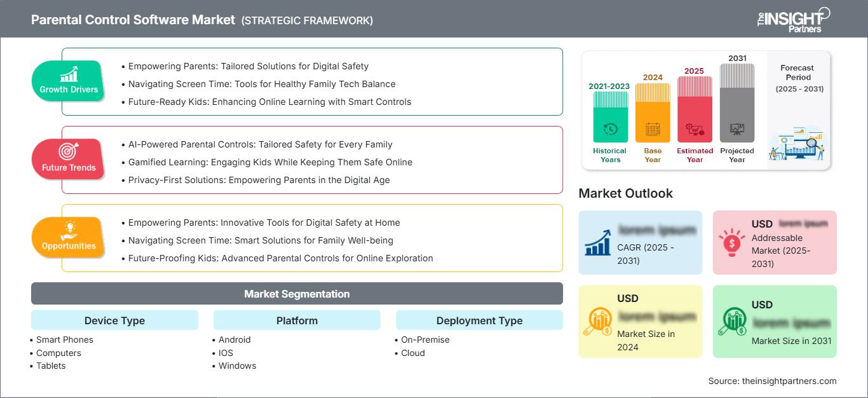Viewport: 868px width, 398px height.
Task: Click the Market Size in 2031 icon
Action: click(x=731, y=321)
